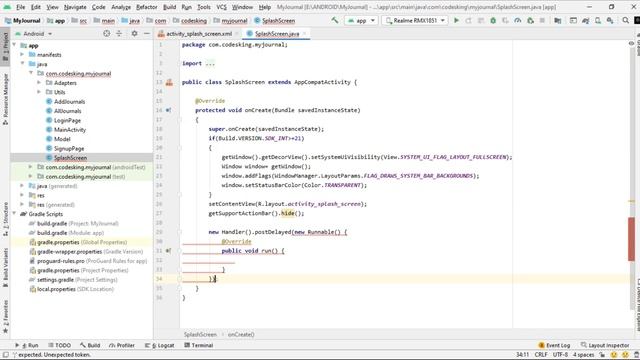
Task: Expand the Adapters package
Action: coord(40,83)
